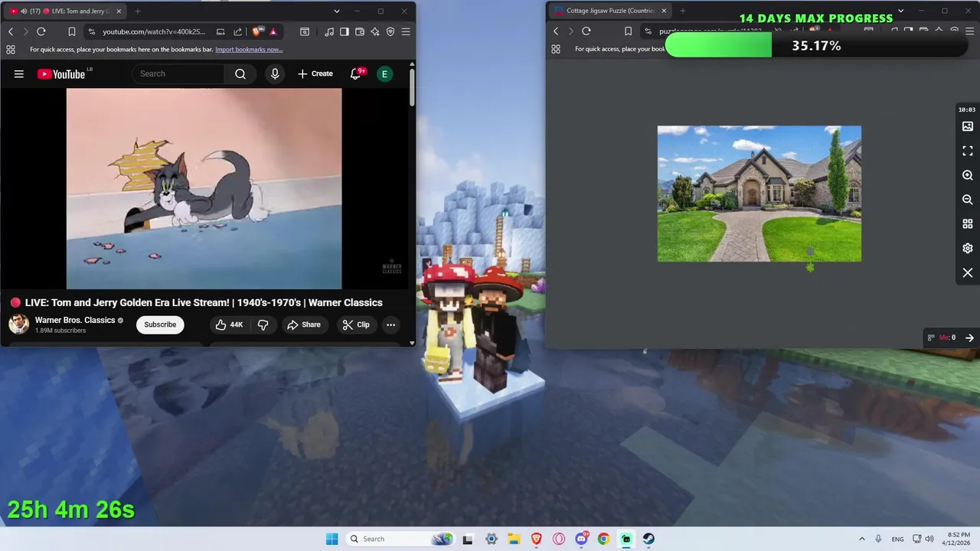
Task: Click the Clip button under the video
Action: [x=356, y=324]
